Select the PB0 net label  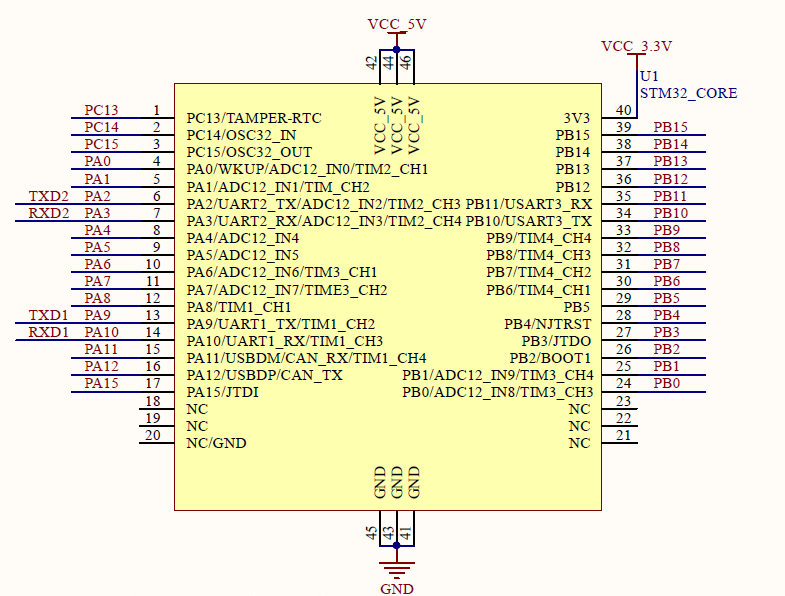(x=666, y=383)
